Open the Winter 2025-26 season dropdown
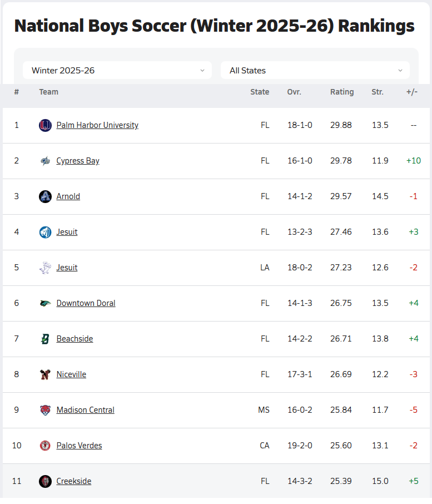This screenshot has width=432, height=504. coord(117,71)
